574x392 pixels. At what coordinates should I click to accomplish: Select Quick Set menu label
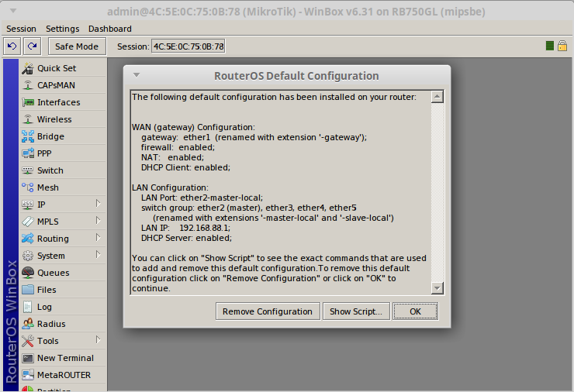click(x=57, y=68)
